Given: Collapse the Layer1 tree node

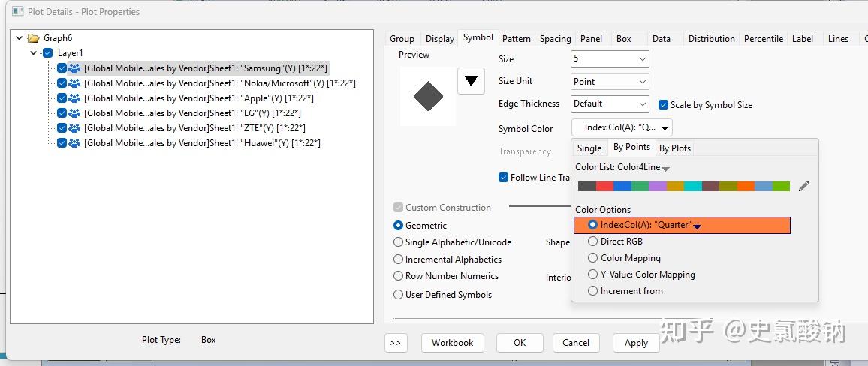Looking at the screenshot, I should [x=34, y=53].
